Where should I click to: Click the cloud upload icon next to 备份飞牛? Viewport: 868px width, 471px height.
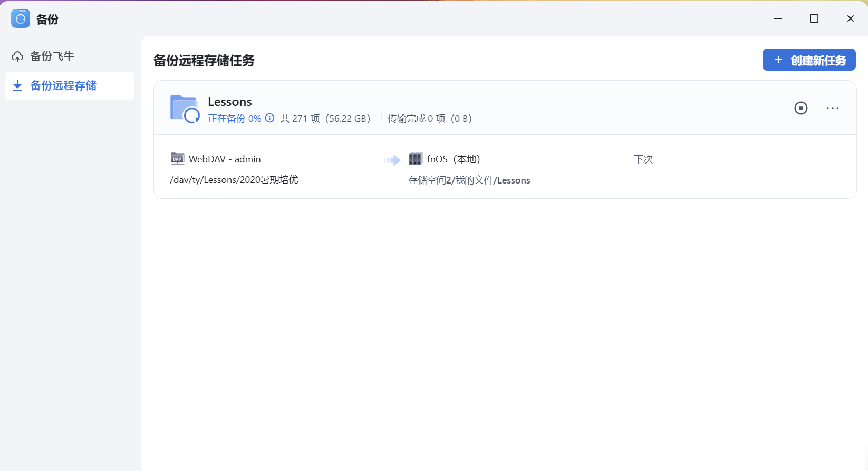[x=17, y=56]
